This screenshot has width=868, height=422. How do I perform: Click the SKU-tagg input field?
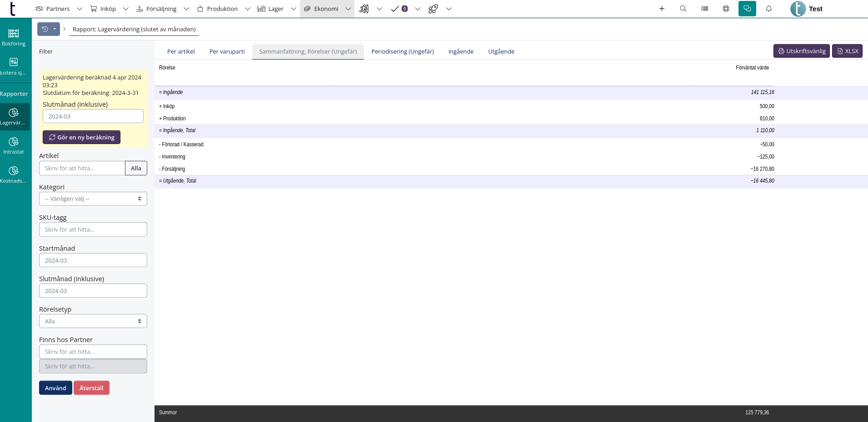[93, 229]
